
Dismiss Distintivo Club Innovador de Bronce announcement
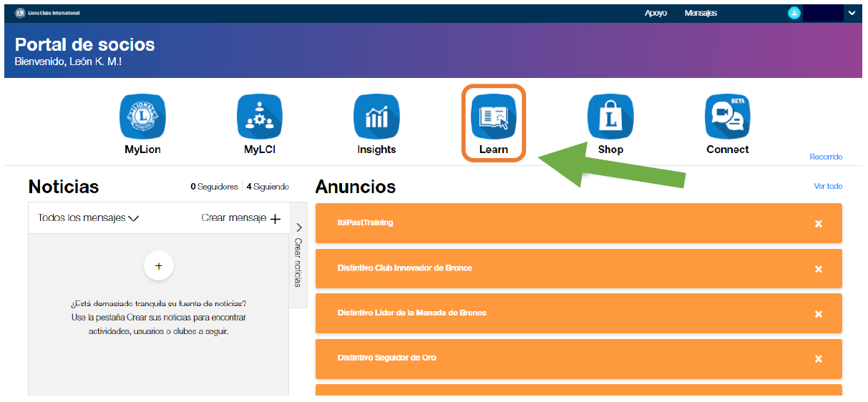pyautogui.click(x=819, y=269)
